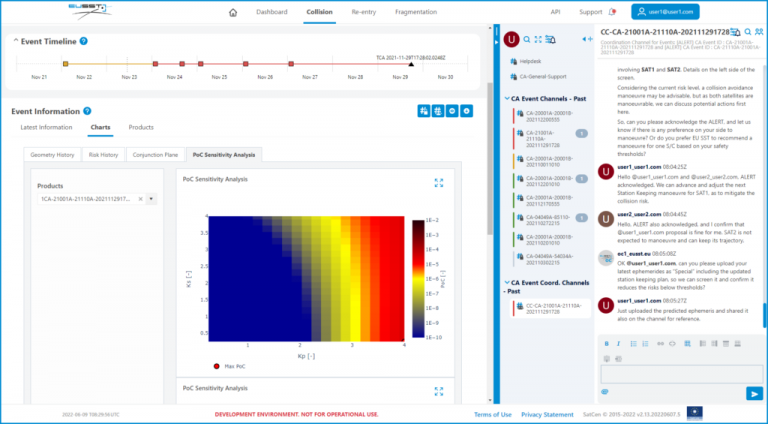Open the Event Timeline help icon

click(84, 41)
